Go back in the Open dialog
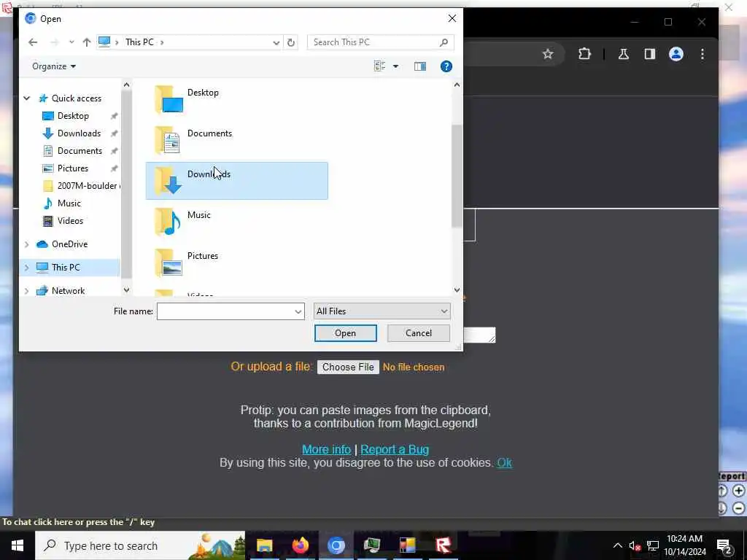The height and width of the screenshot is (560, 747). coord(32,42)
